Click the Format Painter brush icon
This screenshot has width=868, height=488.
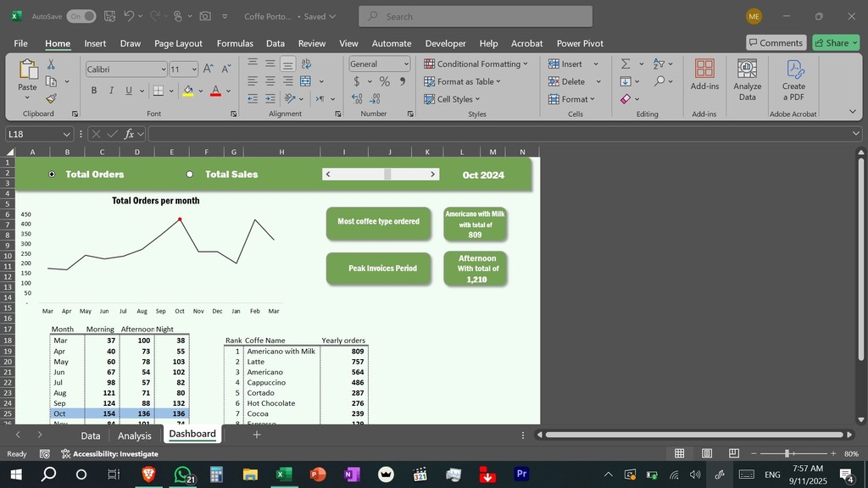(x=51, y=99)
